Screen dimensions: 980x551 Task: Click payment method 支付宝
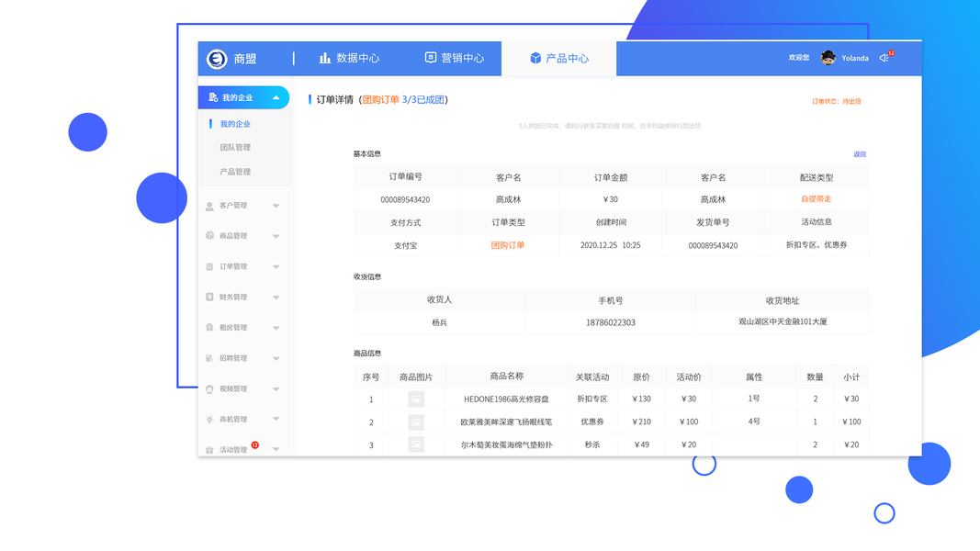(405, 245)
